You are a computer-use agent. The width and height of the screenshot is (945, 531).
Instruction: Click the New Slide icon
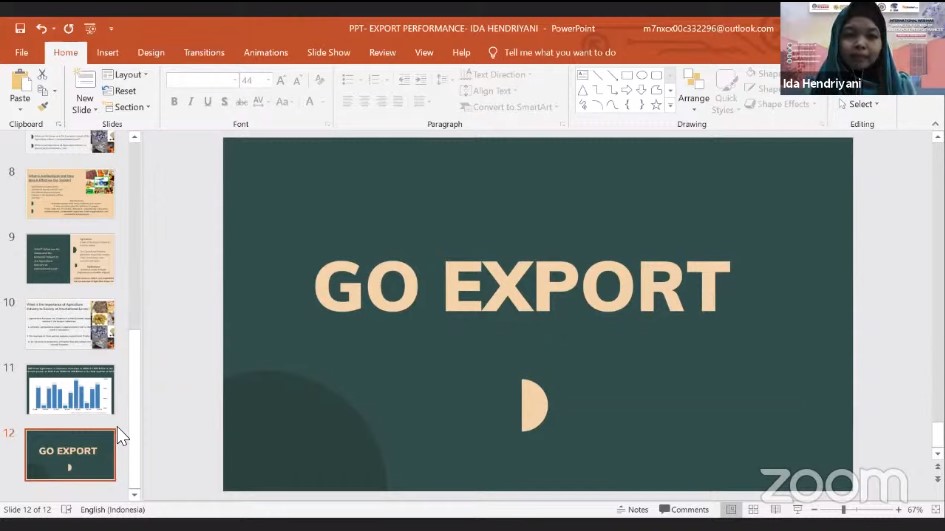(84, 81)
